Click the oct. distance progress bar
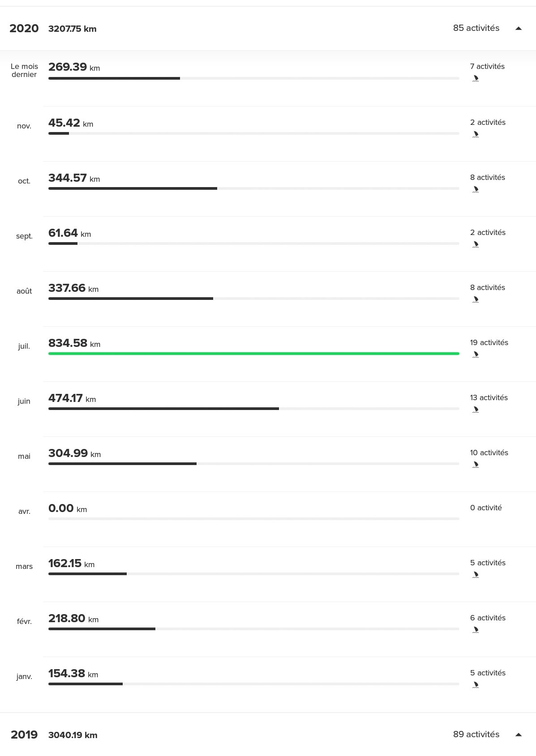The height and width of the screenshot is (756, 536). [x=253, y=188]
